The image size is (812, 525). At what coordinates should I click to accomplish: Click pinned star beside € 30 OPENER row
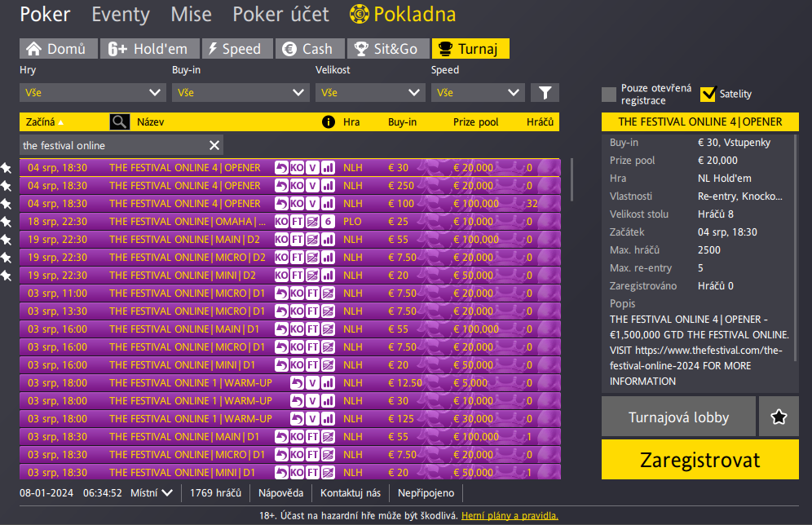click(x=6, y=168)
